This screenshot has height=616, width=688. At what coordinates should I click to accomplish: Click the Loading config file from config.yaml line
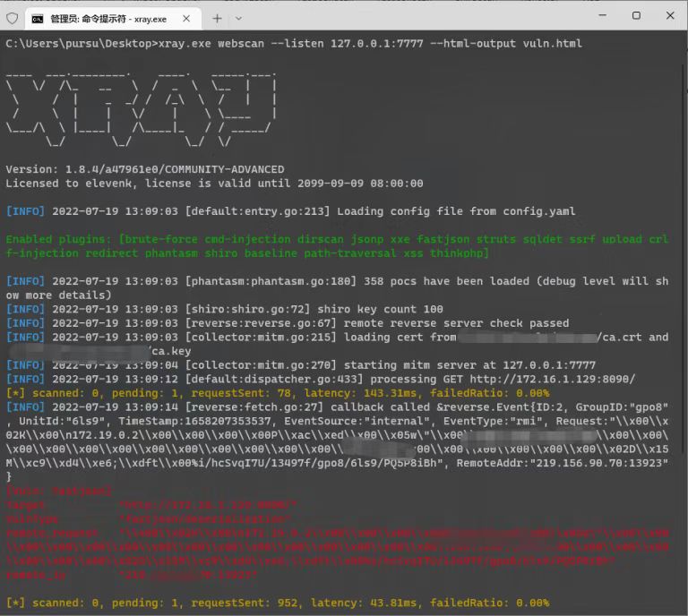coord(290,211)
